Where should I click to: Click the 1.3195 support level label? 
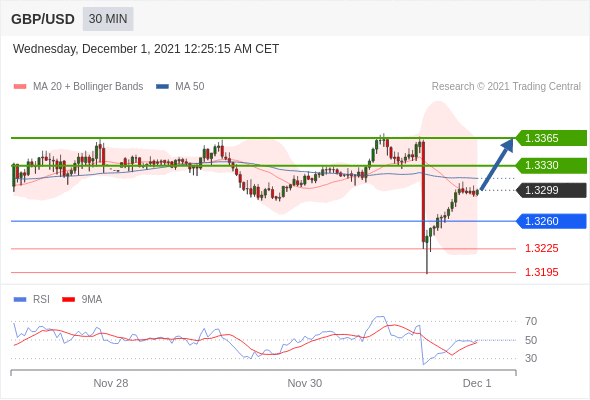542,272
